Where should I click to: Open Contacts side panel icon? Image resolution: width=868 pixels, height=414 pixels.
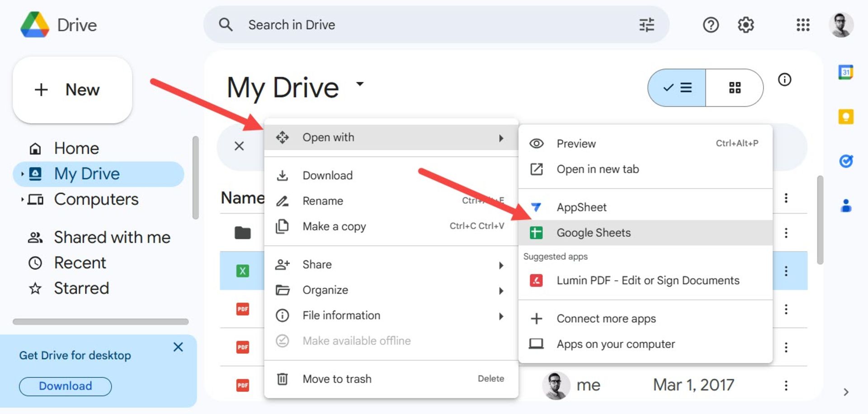[845, 206]
